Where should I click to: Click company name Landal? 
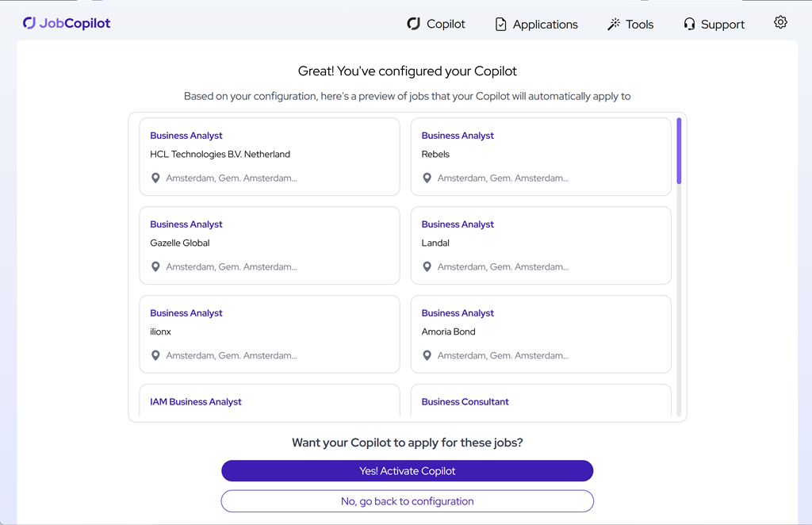pos(435,243)
